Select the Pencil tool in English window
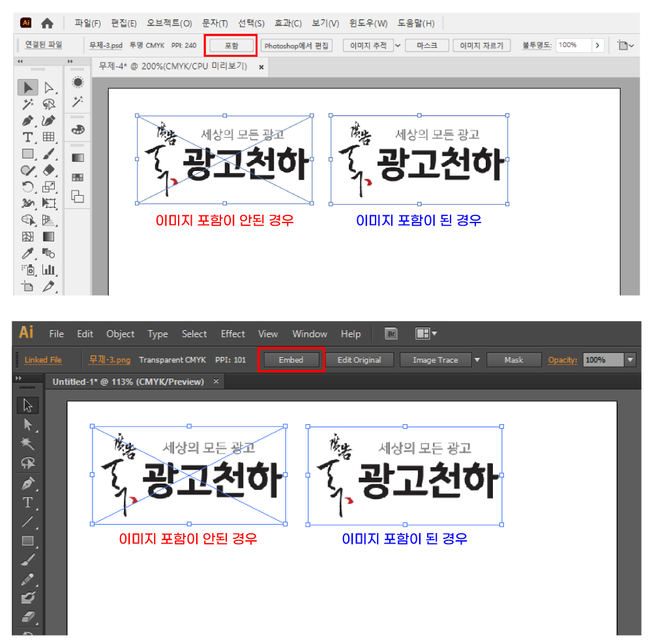 (x=28, y=579)
